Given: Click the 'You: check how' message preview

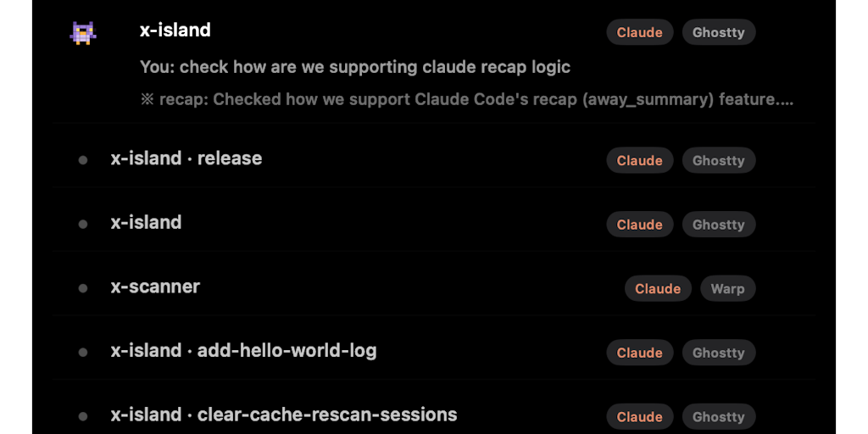Looking at the screenshot, I should [x=354, y=67].
